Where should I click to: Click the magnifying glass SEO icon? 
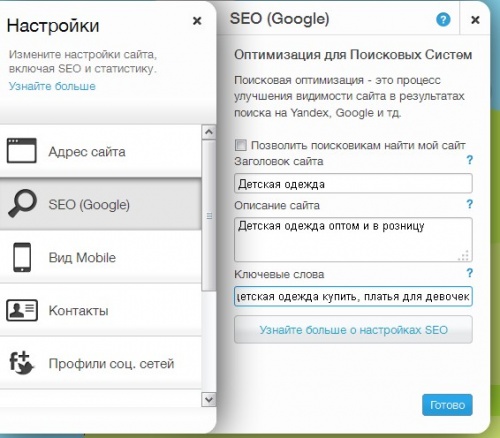pos(22,203)
